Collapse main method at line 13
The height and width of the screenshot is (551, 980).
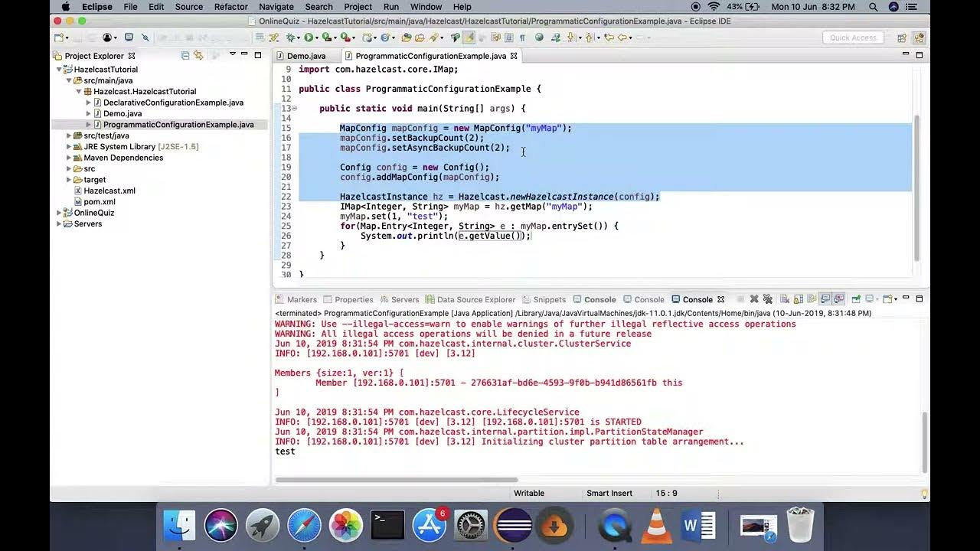pos(295,108)
